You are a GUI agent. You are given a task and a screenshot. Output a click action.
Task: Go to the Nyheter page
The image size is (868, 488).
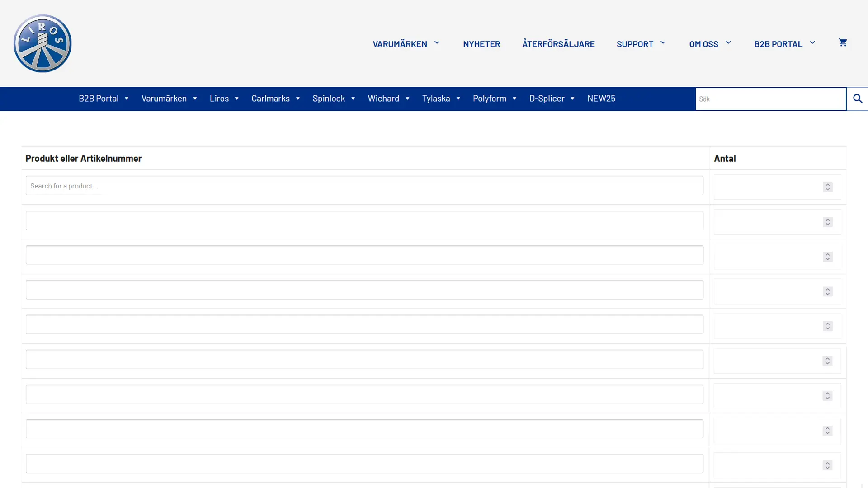pos(481,44)
